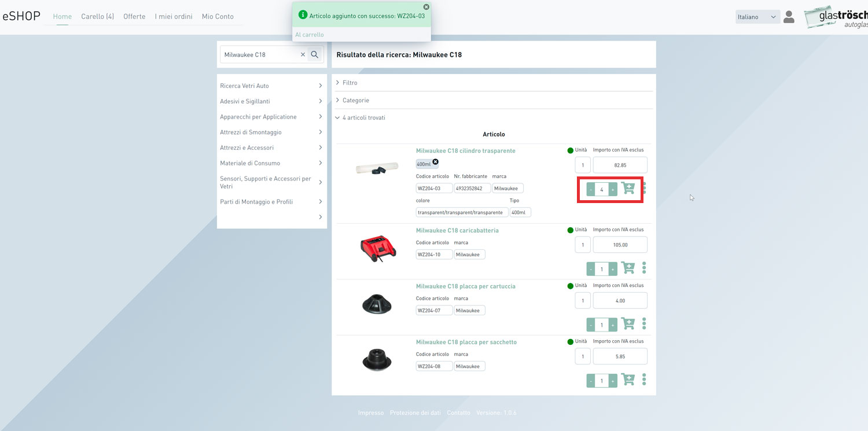This screenshot has height=431, width=868.
Task: Click the red caricabatteria charger thumbnail
Action: tap(377, 249)
